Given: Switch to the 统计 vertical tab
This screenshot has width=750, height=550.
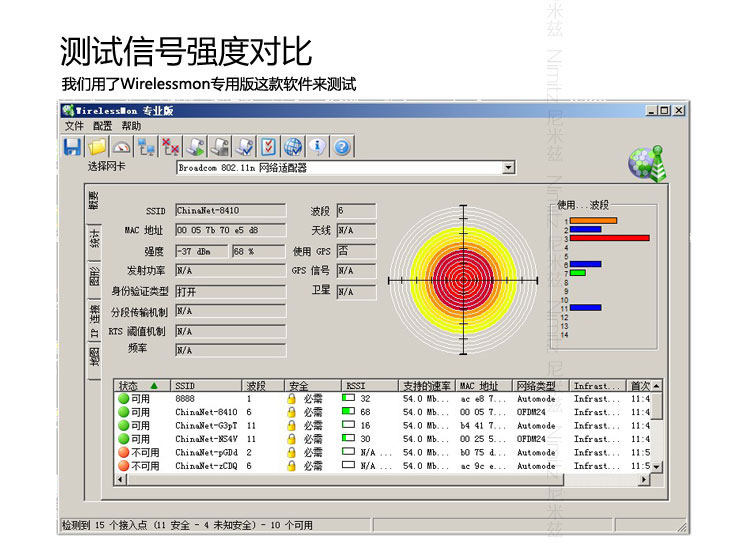Looking at the screenshot, I should (94, 239).
